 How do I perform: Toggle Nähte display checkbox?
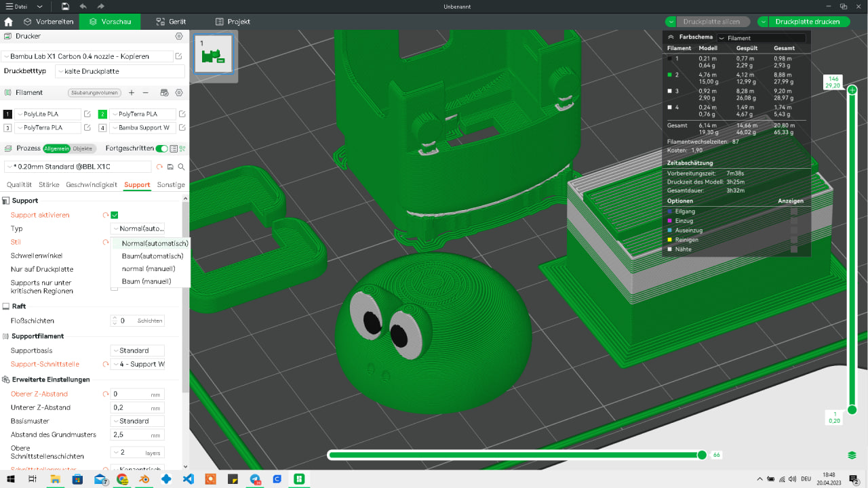794,249
